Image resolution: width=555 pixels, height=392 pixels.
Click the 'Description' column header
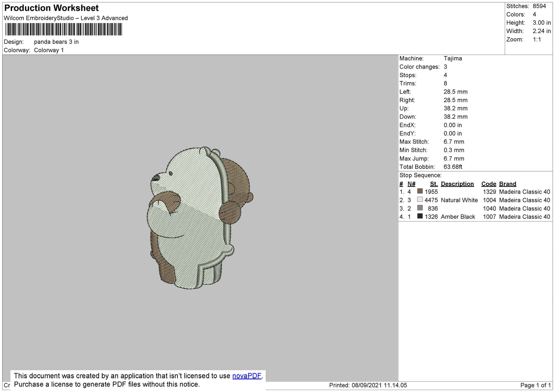(457, 184)
